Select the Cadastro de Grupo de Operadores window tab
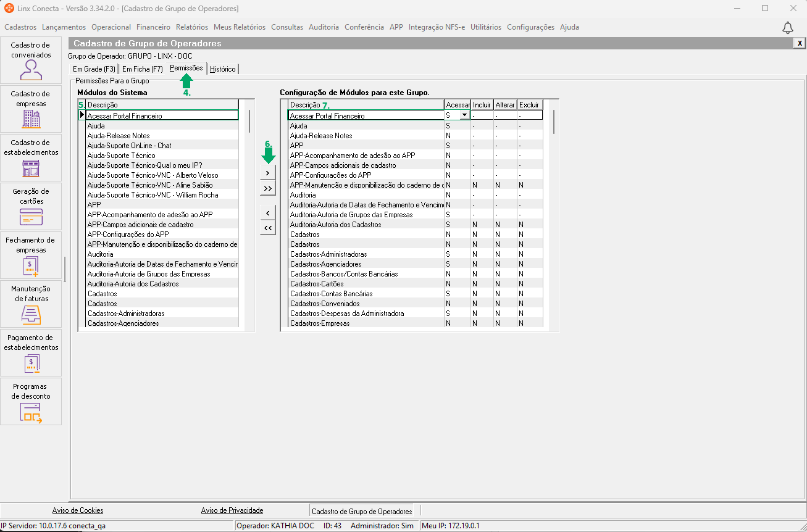Viewport: 807px width, 532px height. click(x=362, y=511)
